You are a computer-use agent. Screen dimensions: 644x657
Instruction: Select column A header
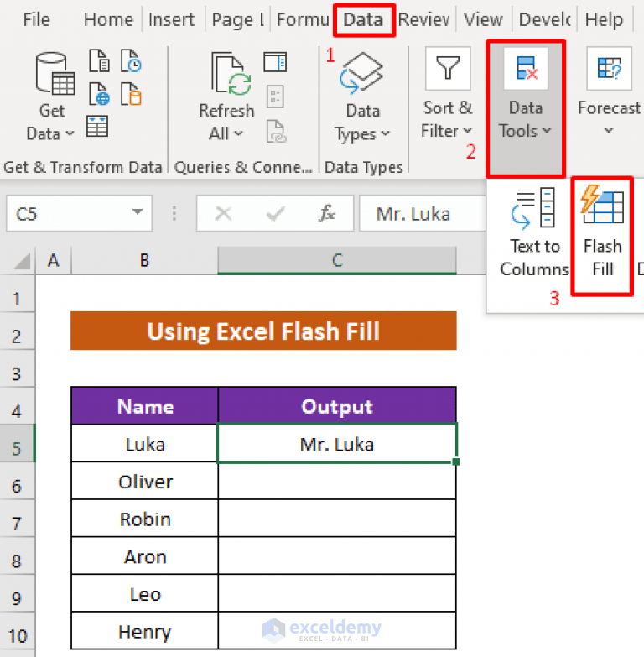point(53,261)
